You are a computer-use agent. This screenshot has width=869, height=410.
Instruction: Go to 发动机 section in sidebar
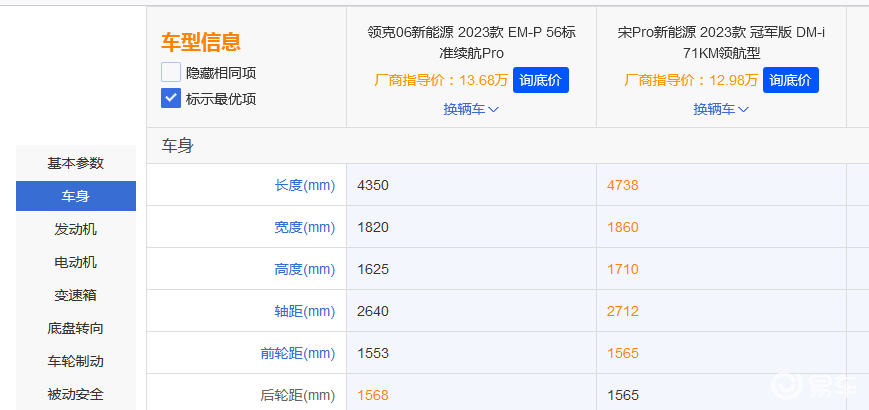(76, 229)
